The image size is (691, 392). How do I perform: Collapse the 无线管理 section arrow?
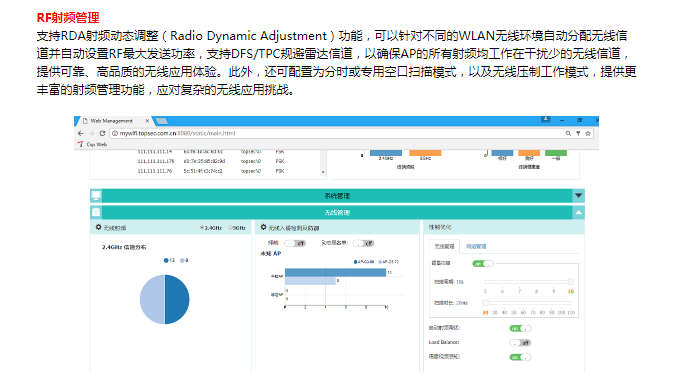578,212
